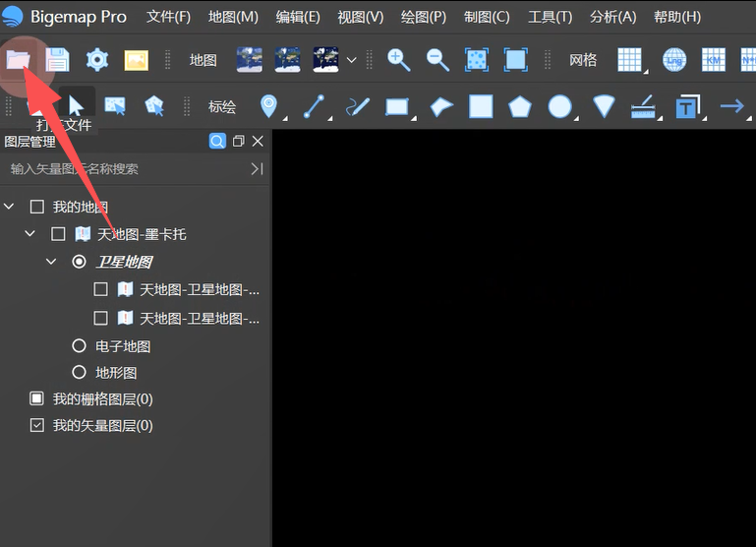Select the second map thumbnail icon
The width and height of the screenshot is (756, 547).
pos(288,60)
